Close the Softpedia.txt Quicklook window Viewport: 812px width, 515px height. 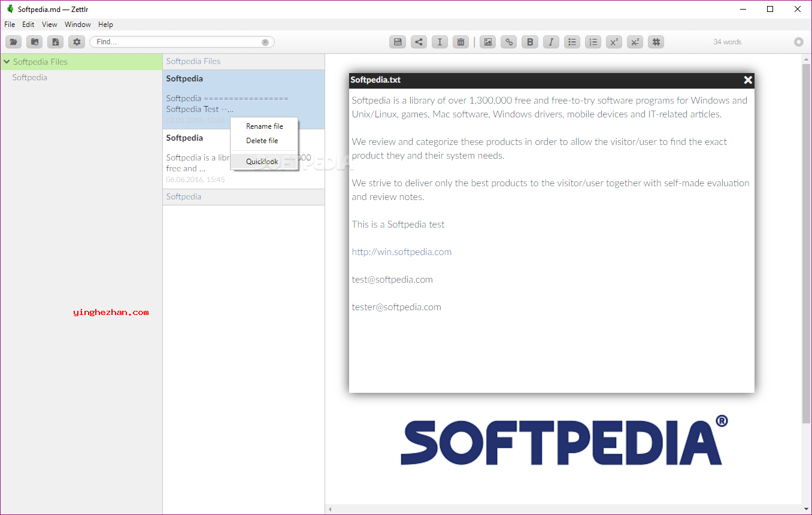[x=748, y=80]
